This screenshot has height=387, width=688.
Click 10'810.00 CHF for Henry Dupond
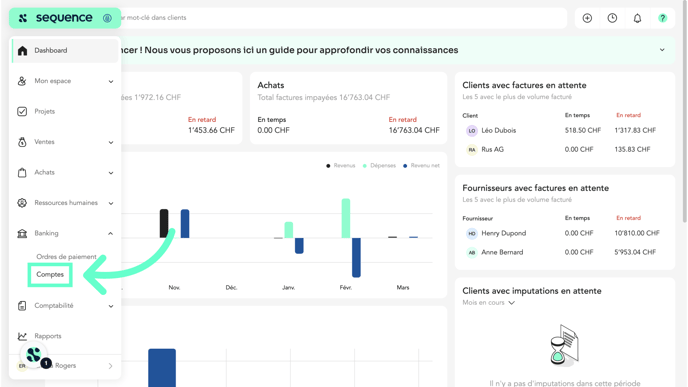point(637,233)
